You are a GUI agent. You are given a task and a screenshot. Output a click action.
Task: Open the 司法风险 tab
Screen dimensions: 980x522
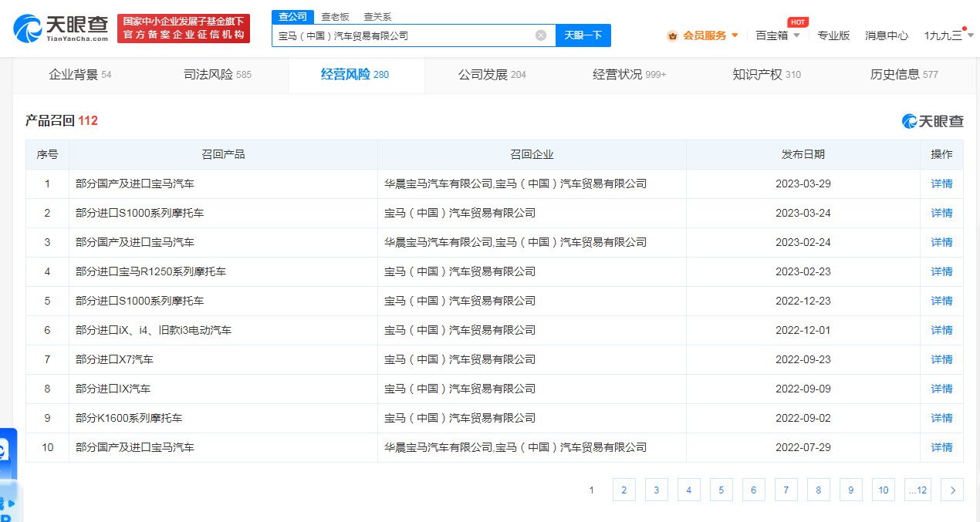point(218,75)
